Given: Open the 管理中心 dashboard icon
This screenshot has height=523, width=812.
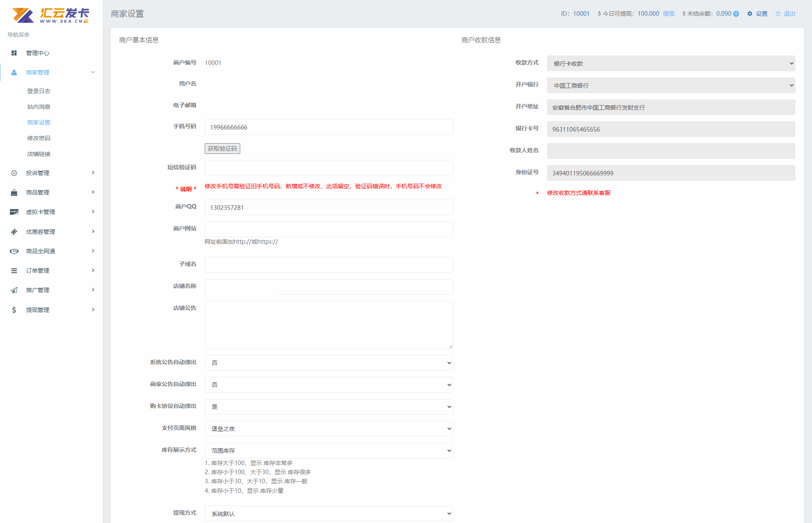Looking at the screenshot, I should pos(14,53).
